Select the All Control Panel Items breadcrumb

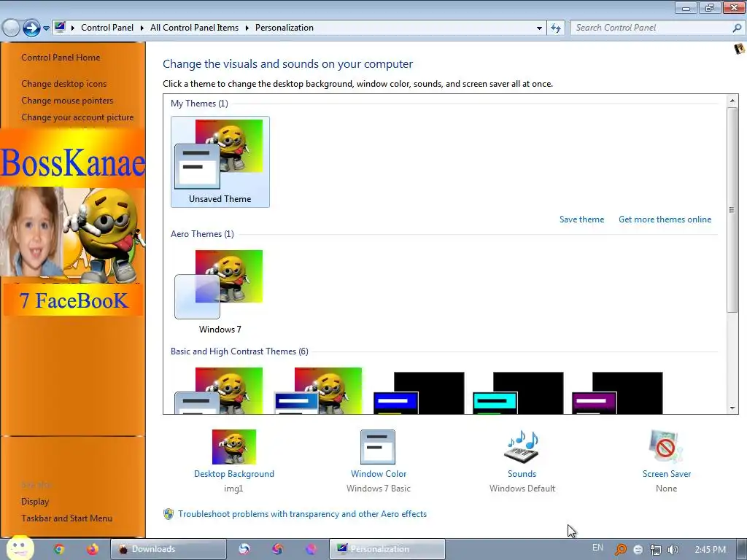[194, 28]
